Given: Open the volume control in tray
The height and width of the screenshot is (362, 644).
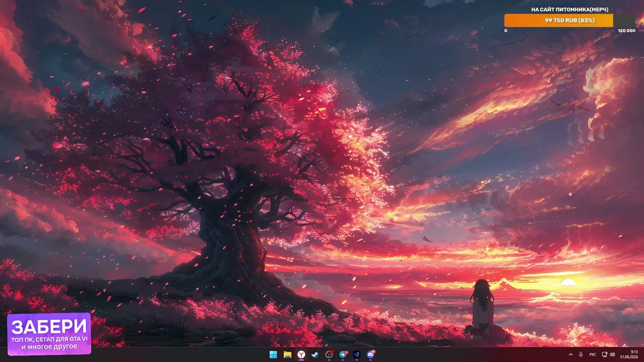Looking at the screenshot, I should click(612, 354).
